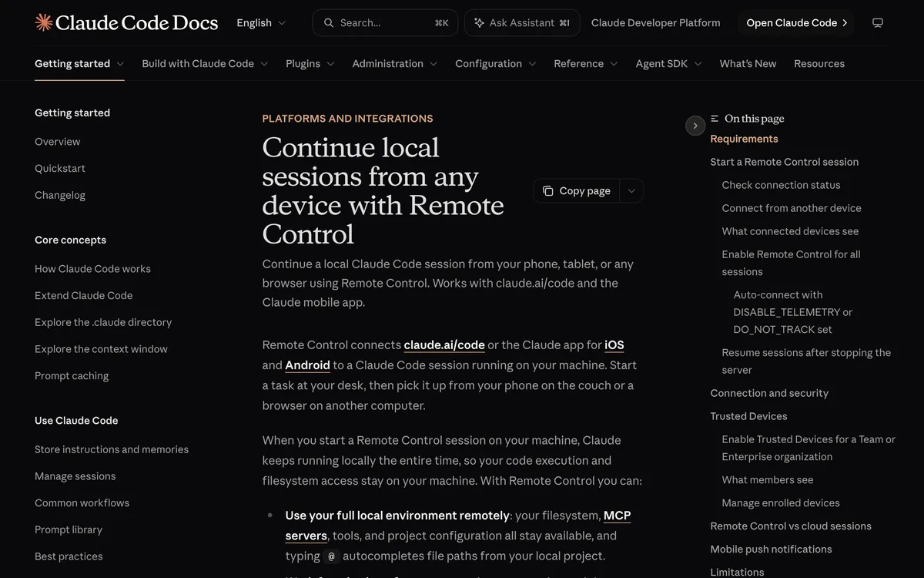The image size is (924, 578).
Task: Jump to Enable Remote Control for all sessions
Action: [791, 263]
